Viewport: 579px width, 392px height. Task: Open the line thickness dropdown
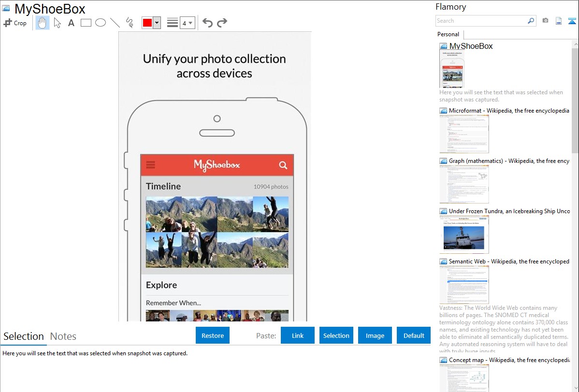pyautogui.click(x=187, y=23)
